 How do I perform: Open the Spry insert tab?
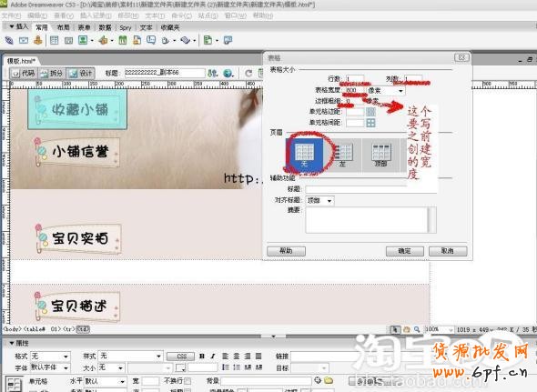pyautogui.click(x=126, y=27)
